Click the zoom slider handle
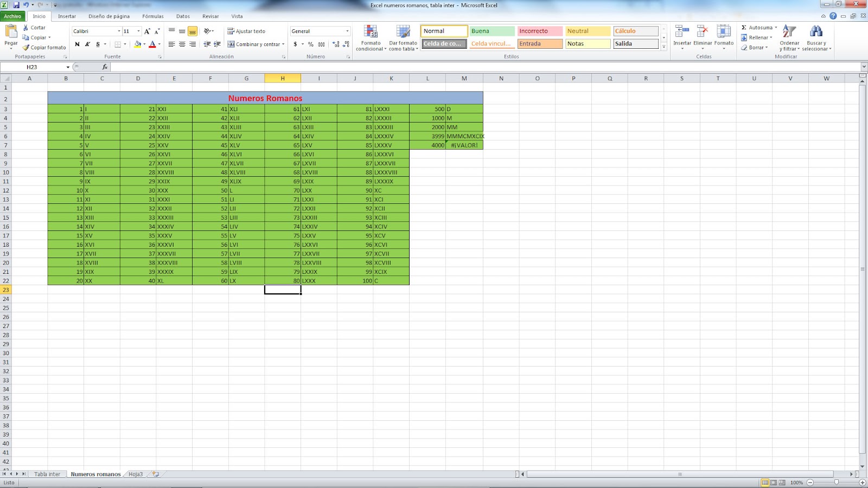Viewport: 868px width, 488px height. [x=837, y=482]
